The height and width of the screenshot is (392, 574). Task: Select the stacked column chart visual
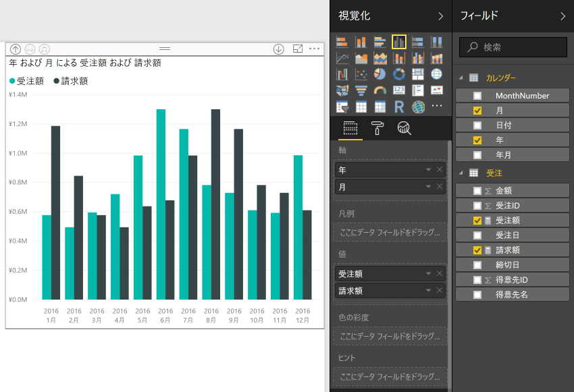click(x=361, y=43)
